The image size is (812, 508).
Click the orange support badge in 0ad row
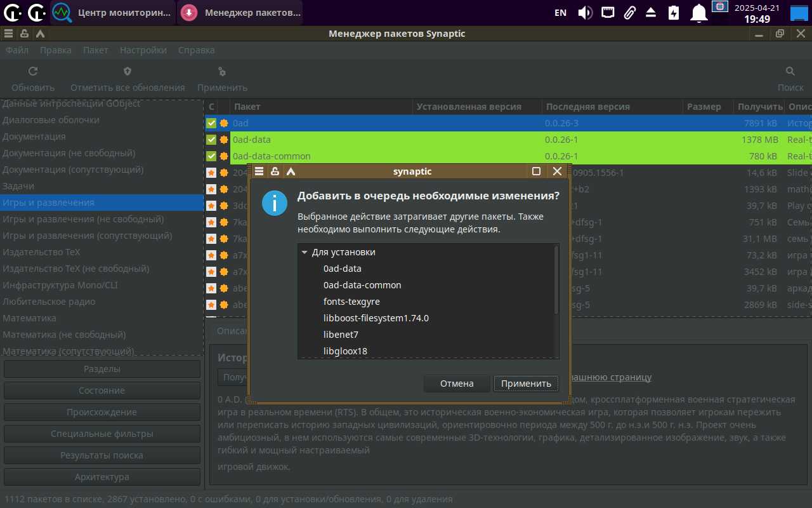[223, 123]
